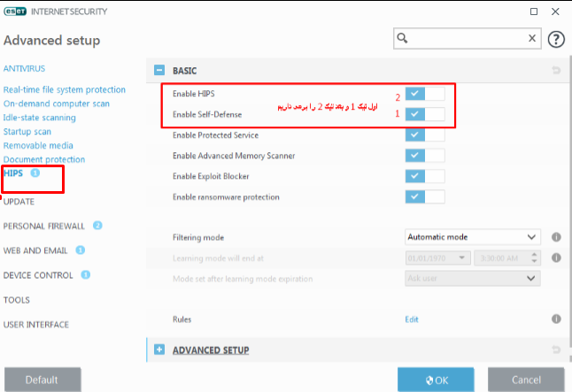Revert ADVANCED SETUP section with undo arrow
This screenshot has width=572, height=392.
[556, 350]
